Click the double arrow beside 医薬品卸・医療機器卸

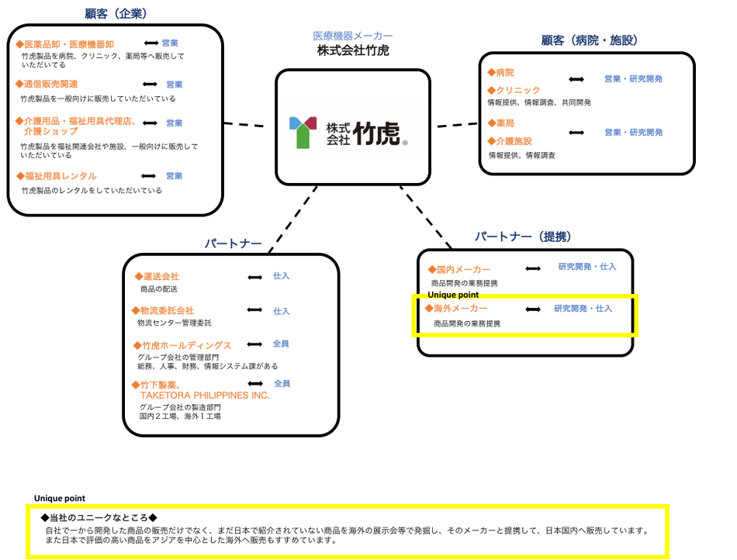[151, 43]
